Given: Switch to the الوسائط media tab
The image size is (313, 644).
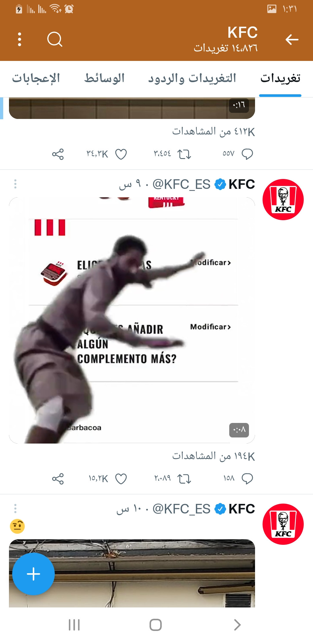Looking at the screenshot, I should coord(104,78).
